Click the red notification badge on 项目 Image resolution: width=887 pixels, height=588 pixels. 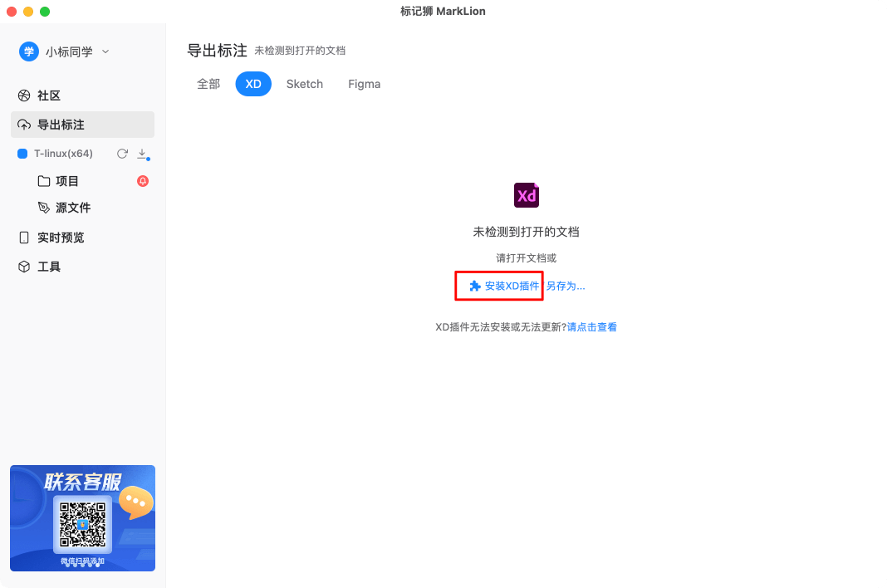click(143, 181)
